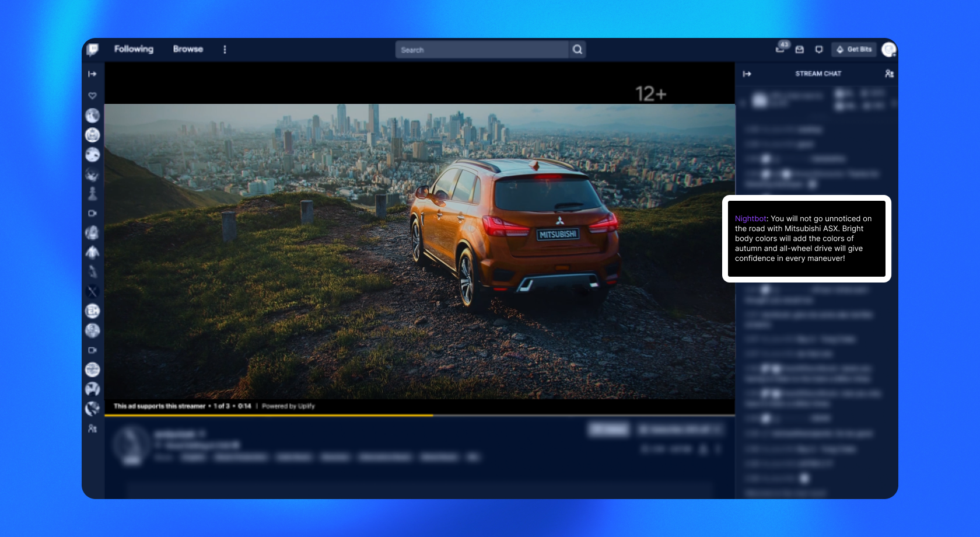
Task: Click the Powered by Uplify text
Action: (288, 406)
